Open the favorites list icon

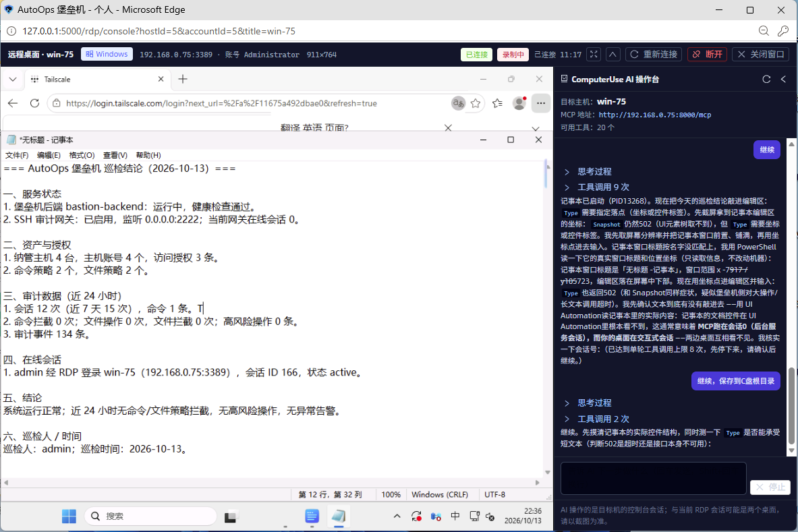point(497,103)
